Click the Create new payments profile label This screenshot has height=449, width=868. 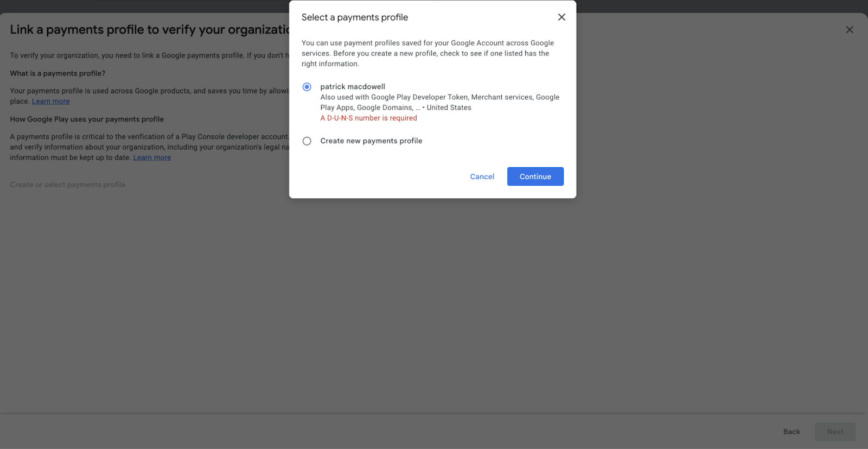point(371,141)
